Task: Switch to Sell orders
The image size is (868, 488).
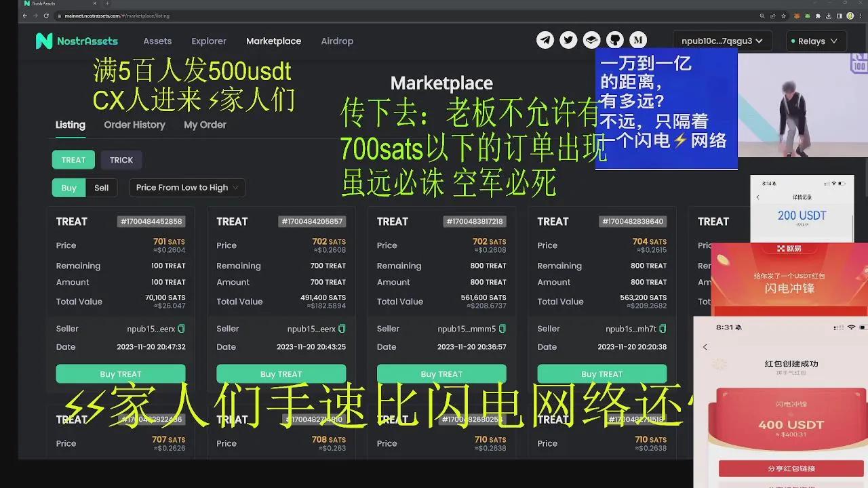Action: [x=102, y=188]
